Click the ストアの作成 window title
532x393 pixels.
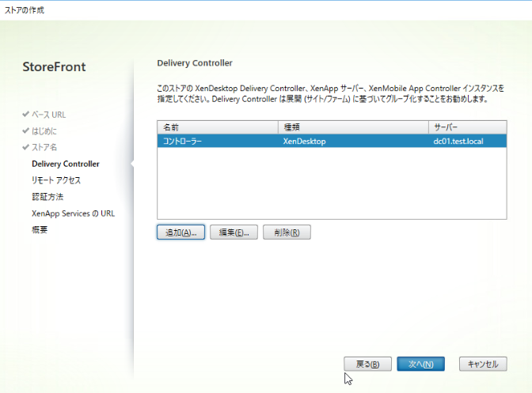pos(24,9)
